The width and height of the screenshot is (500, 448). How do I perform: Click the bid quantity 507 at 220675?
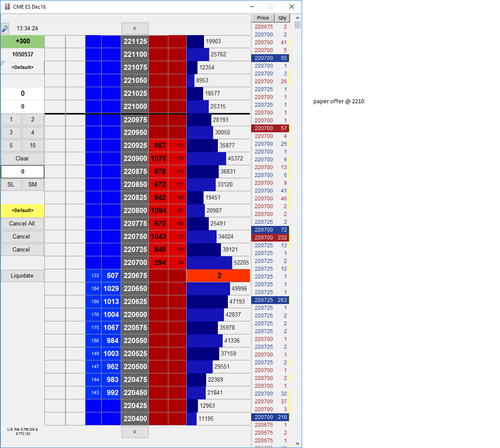[x=111, y=276]
